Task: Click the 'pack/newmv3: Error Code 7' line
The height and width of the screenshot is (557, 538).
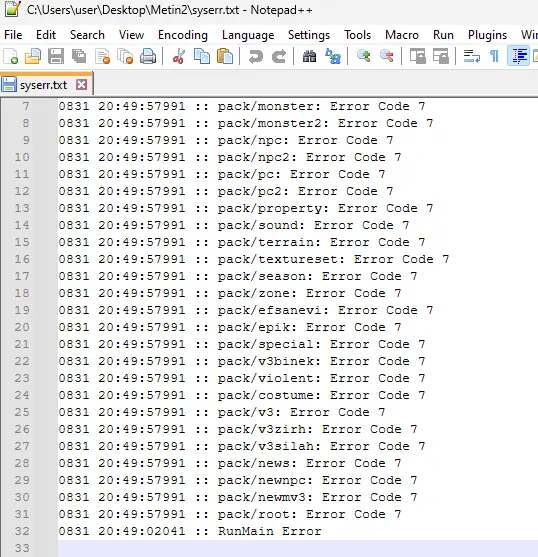Action: (x=238, y=497)
